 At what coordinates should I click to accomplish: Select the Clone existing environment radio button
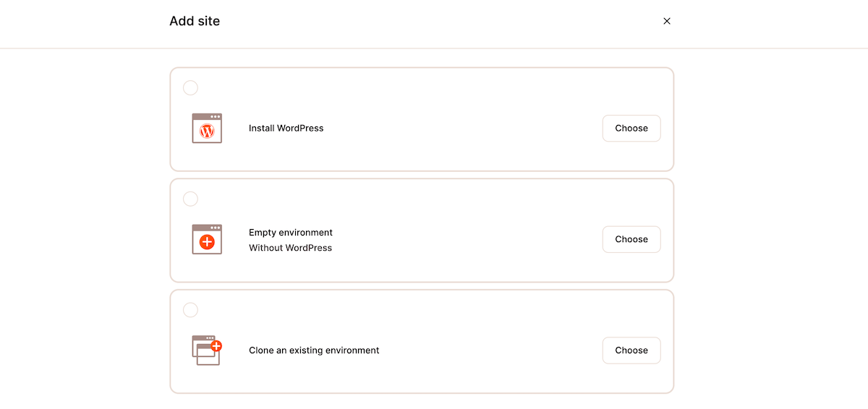click(x=190, y=310)
